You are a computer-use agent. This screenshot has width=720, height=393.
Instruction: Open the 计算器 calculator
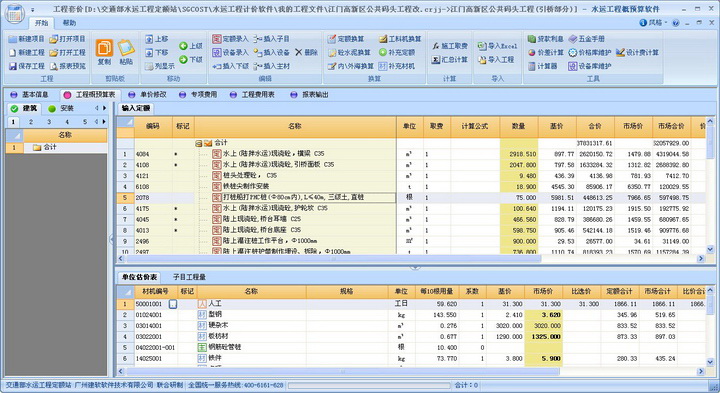point(542,66)
